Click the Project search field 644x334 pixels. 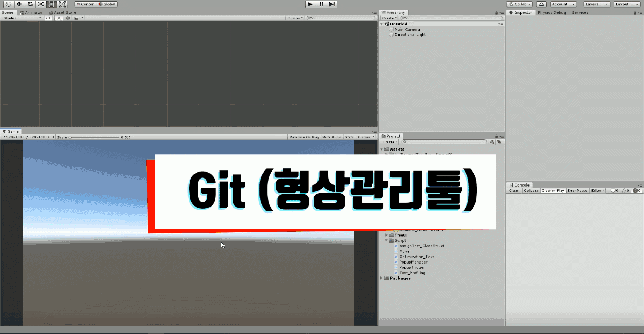click(x=443, y=142)
